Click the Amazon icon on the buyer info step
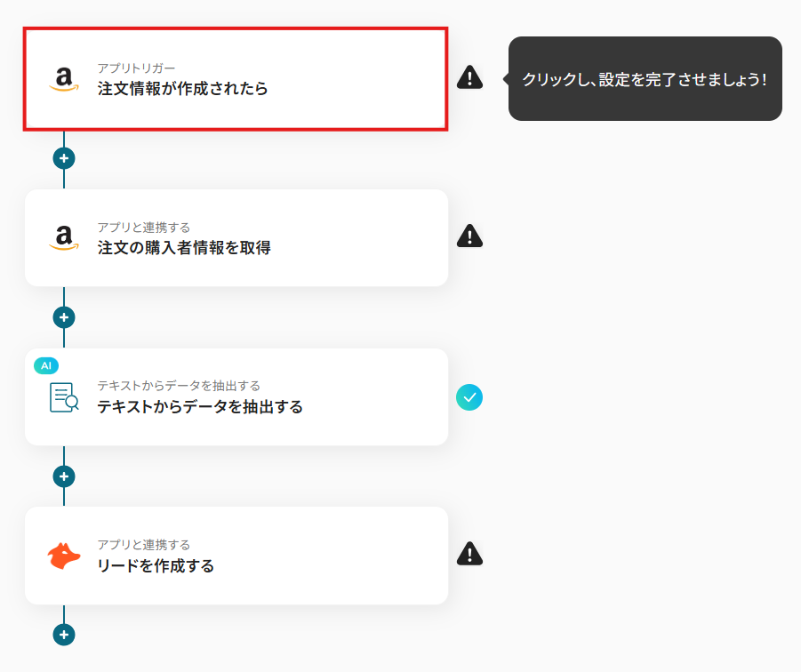This screenshot has height=672, width=801. coord(64,238)
